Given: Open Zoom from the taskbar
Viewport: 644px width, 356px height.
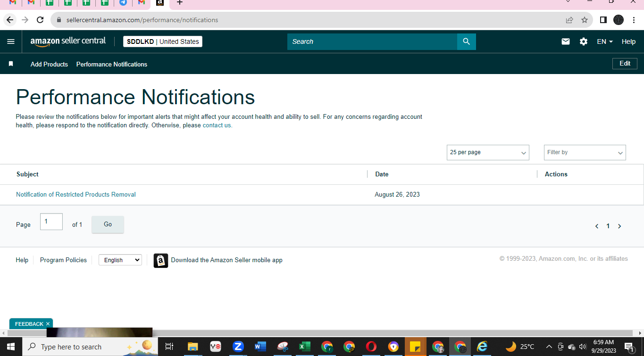Looking at the screenshot, I should click(238, 347).
